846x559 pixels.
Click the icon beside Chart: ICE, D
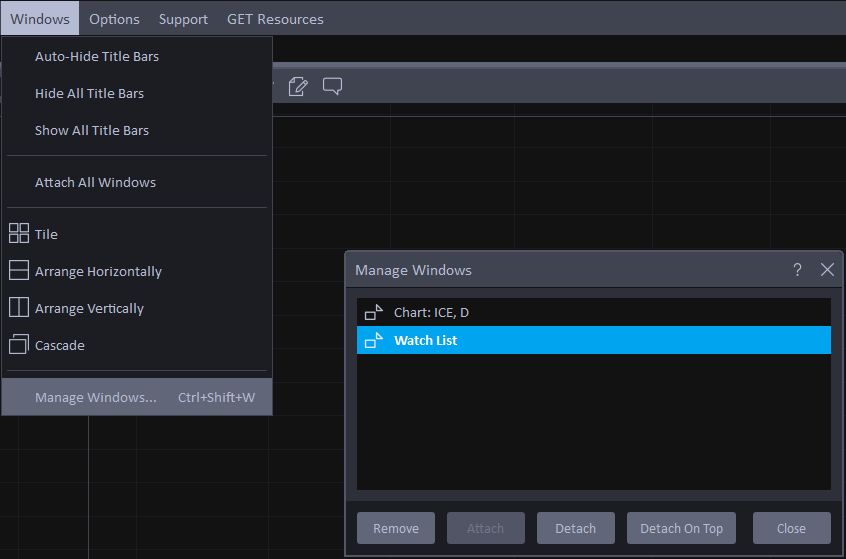pyautogui.click(x=374, y=313)
